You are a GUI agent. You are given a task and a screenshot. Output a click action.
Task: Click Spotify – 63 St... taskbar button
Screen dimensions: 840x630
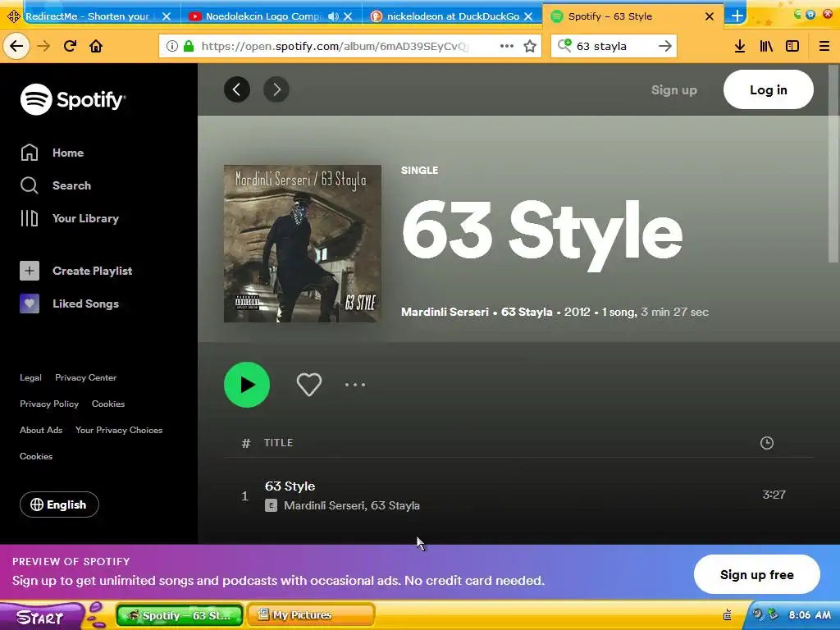point(180,615)
